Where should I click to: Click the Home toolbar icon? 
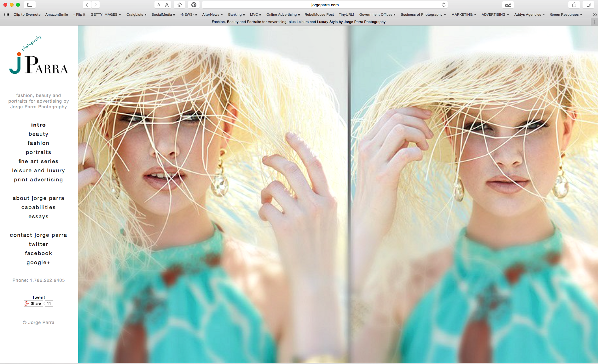coord(180,5)
